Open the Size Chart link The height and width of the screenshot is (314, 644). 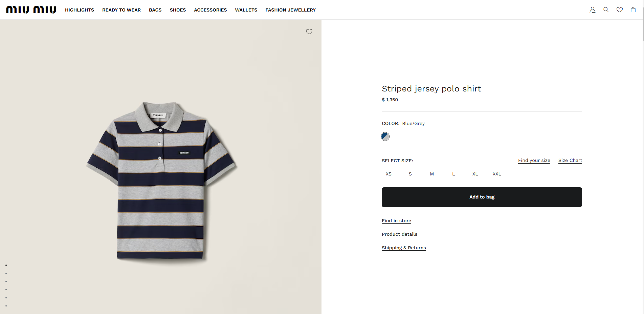coord(570,161)
